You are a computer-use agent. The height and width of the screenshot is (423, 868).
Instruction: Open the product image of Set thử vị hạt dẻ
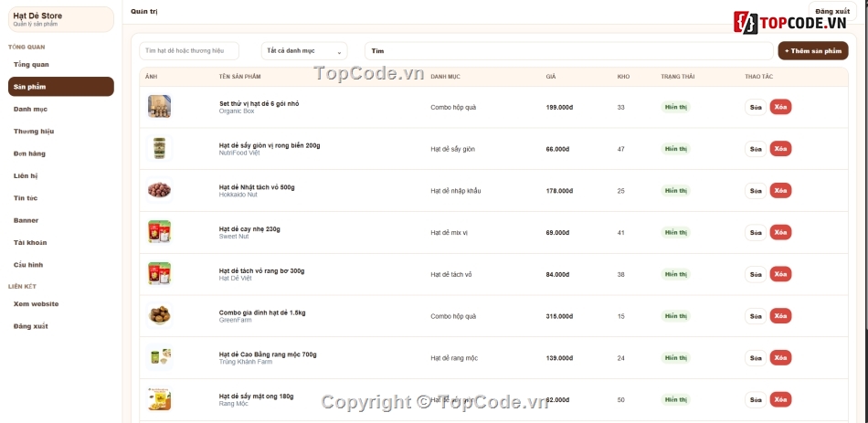click(x=159, y=106)
